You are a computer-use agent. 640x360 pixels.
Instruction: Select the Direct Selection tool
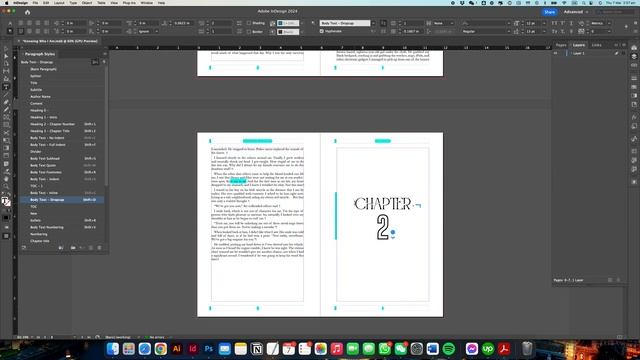coord(6,56)
